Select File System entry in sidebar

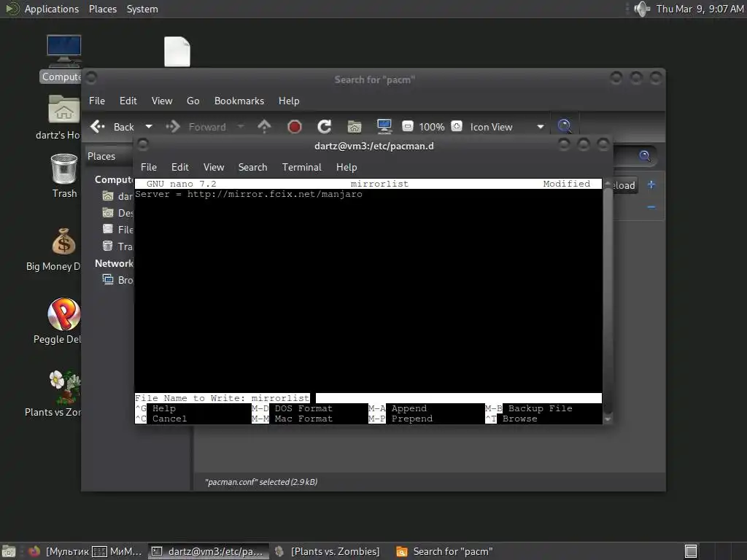pos(117,230)
